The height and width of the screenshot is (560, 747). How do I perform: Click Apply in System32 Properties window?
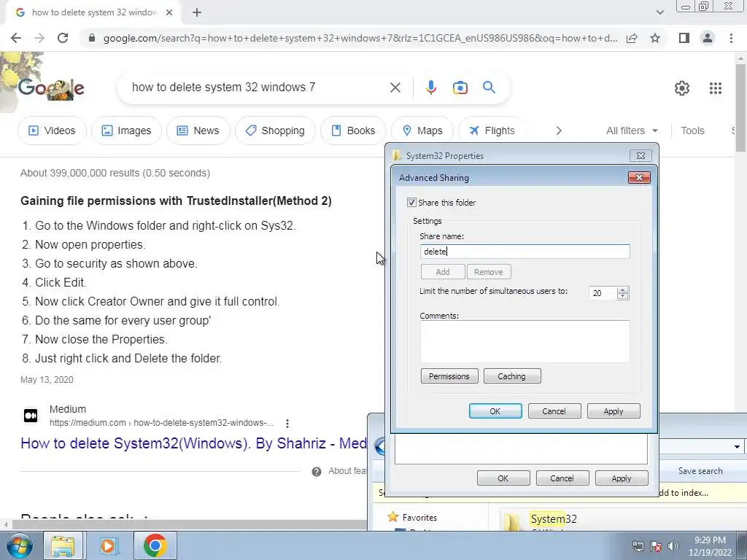(x=622, y=478)
